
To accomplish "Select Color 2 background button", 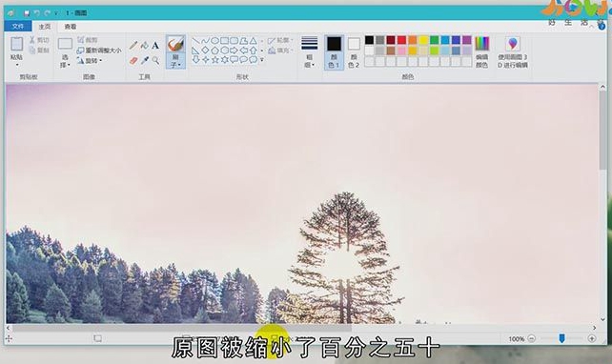I will [354, 52].
